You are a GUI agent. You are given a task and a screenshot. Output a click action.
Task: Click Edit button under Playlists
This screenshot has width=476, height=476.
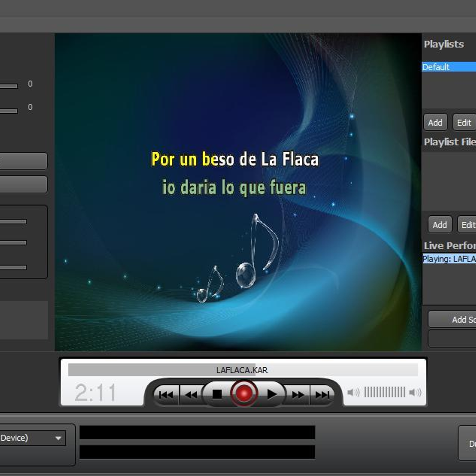click(464, 123)
